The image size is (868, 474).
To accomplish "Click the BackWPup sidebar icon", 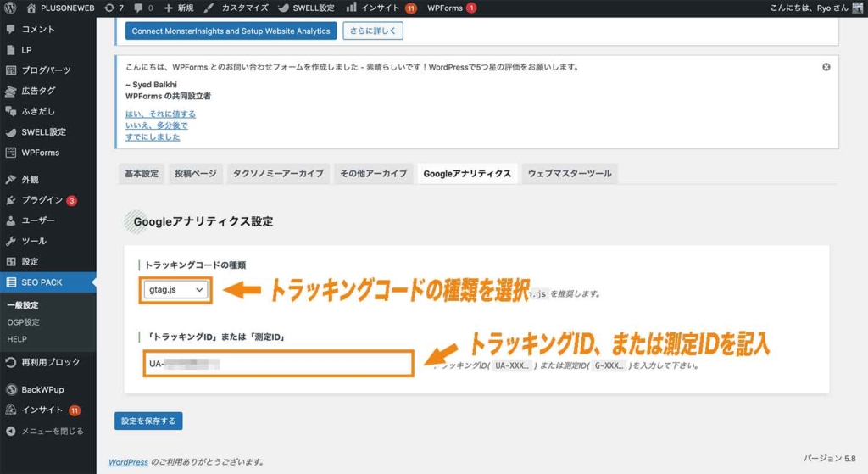I will pos(10,389).
